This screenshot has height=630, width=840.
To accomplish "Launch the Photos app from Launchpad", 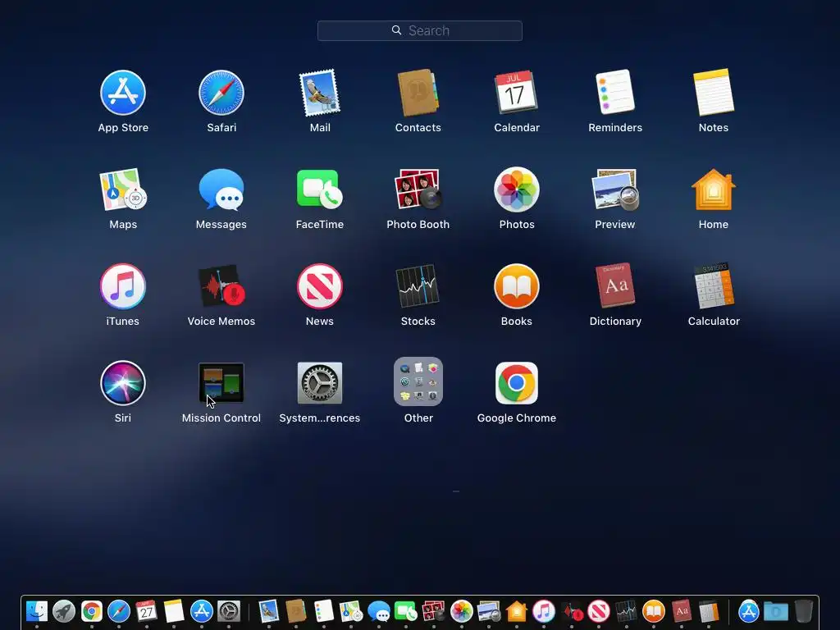I will click(x=517, y=189).
